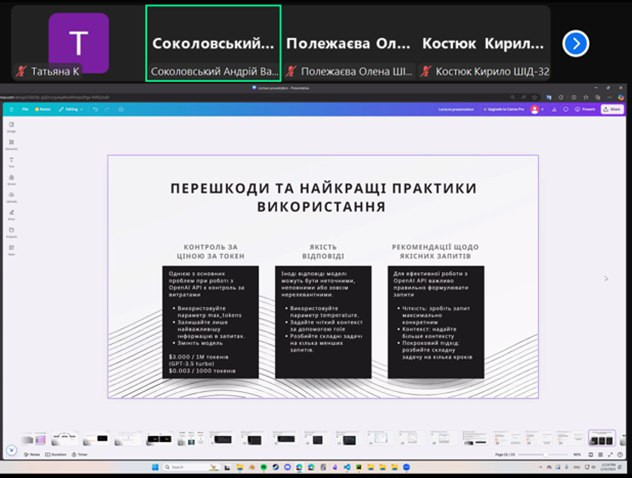The width and height of the screenshot is (632, 478).
Task: Check cloud save status icon
Action: pyautogui.click(x=121, y=109)
